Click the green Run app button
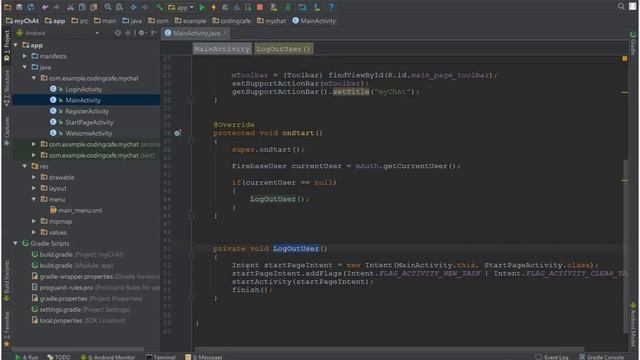Image resolution: width=640 pixels, height=360 pixels. [x=202, y=7]
